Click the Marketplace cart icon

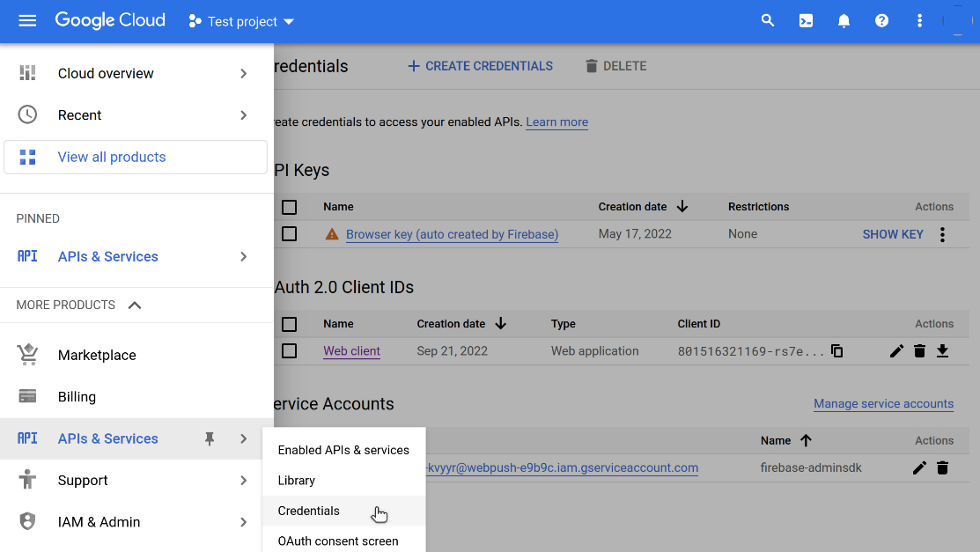click(x=27, y=355)
